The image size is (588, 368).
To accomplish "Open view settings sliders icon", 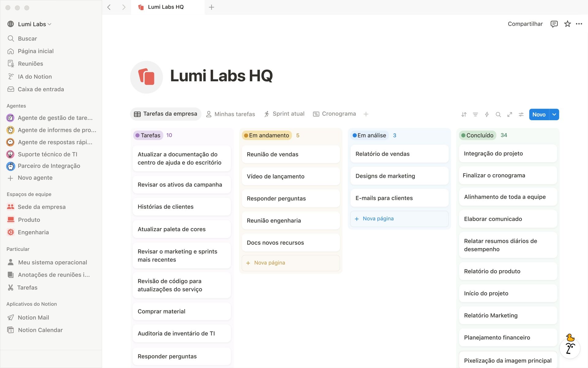I will [x=521, y=114].
